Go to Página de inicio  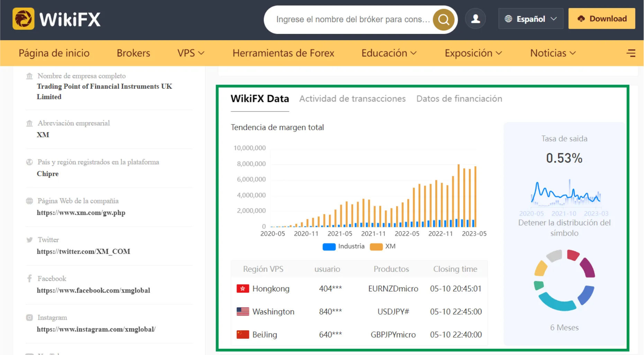click(x=54, y=53)
